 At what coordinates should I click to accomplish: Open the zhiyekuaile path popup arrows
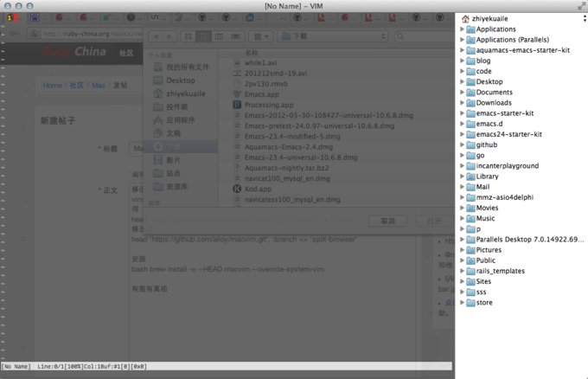pos(585,18)
